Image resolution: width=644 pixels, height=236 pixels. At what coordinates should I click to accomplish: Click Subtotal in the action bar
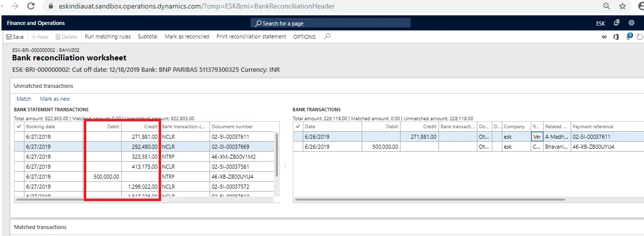pos(148,36)
